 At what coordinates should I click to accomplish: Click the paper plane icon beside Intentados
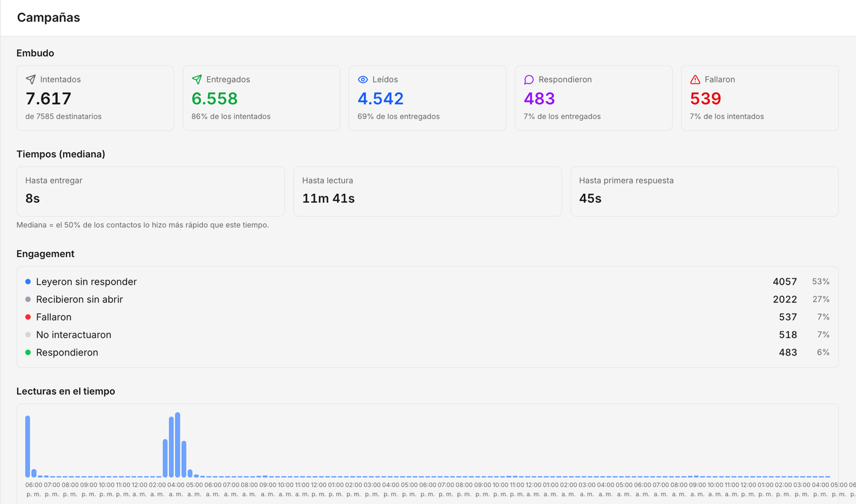click(31, 79)
